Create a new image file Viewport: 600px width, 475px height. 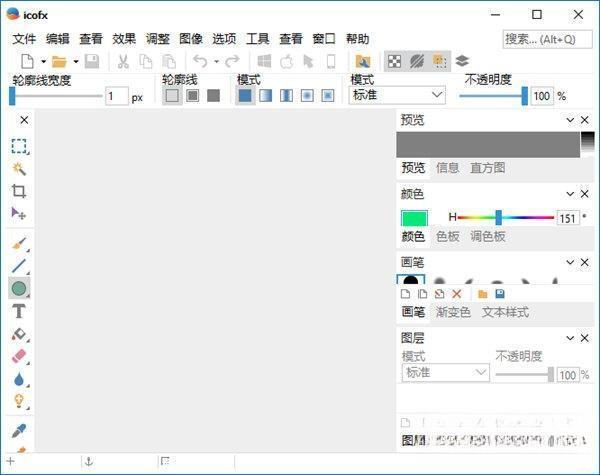coord(27,61)
